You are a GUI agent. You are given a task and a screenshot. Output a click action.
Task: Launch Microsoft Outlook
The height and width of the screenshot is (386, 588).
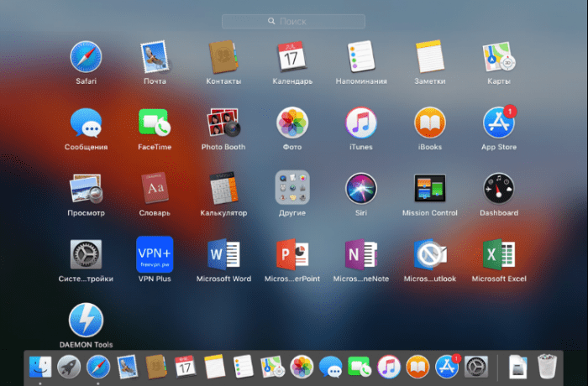(430, 254)
